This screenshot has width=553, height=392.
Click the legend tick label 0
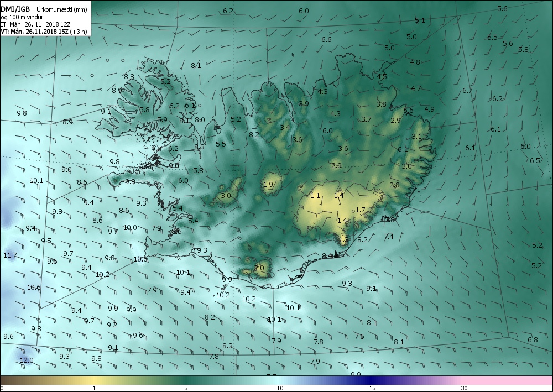(2, 388)
